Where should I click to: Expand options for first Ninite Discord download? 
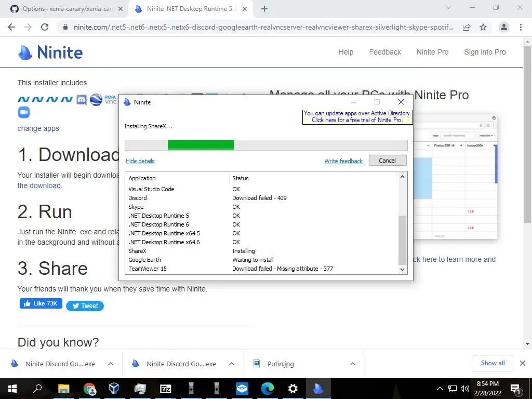pyautogui.click(x=111, y=364)
